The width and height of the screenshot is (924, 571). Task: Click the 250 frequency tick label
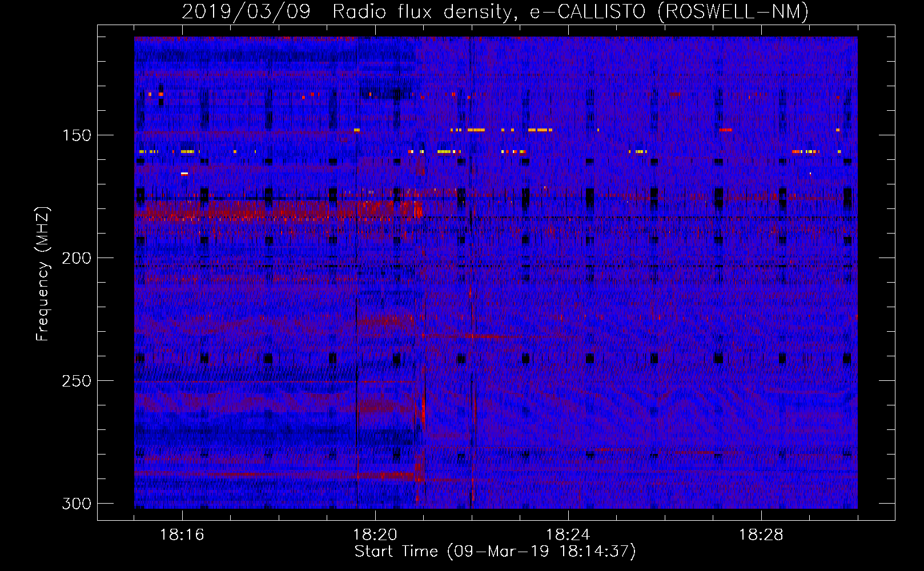(x=77, y=381)
